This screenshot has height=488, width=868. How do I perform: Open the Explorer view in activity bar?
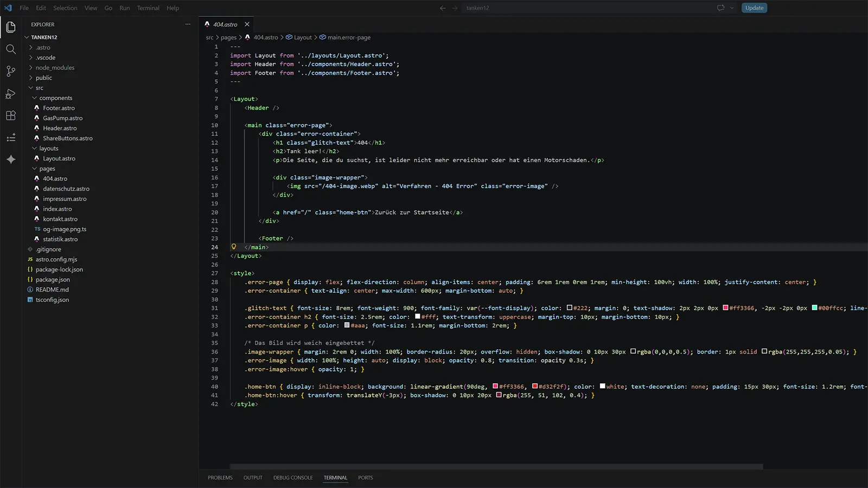pos(11,27)
